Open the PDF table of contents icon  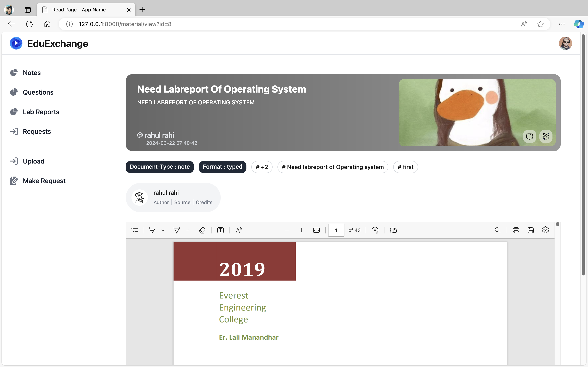pyautogui.click(x=135, y=230)
